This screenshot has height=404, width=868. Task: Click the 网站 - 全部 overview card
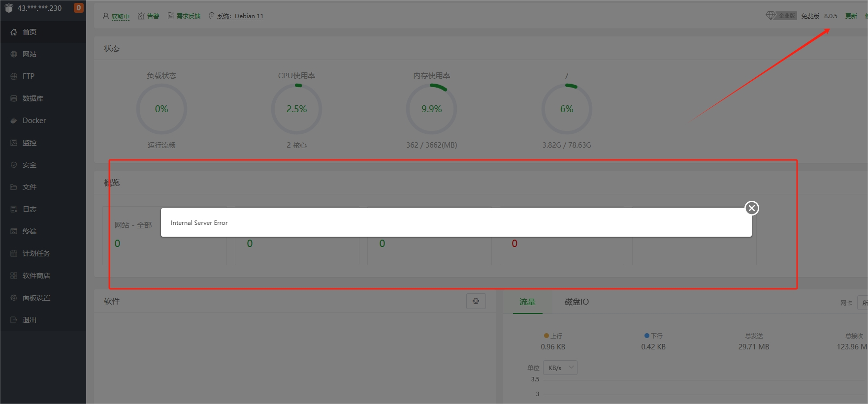[x=164, y=236]
